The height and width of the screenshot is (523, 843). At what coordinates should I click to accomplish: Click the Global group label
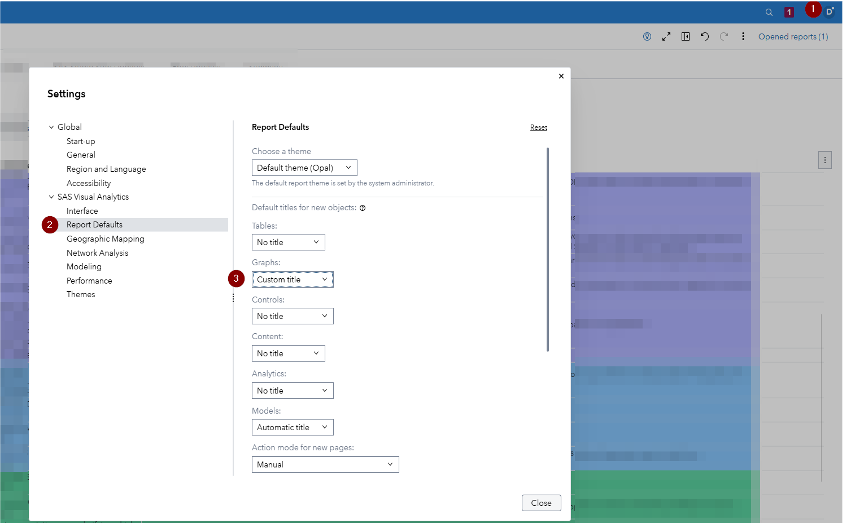69,127
